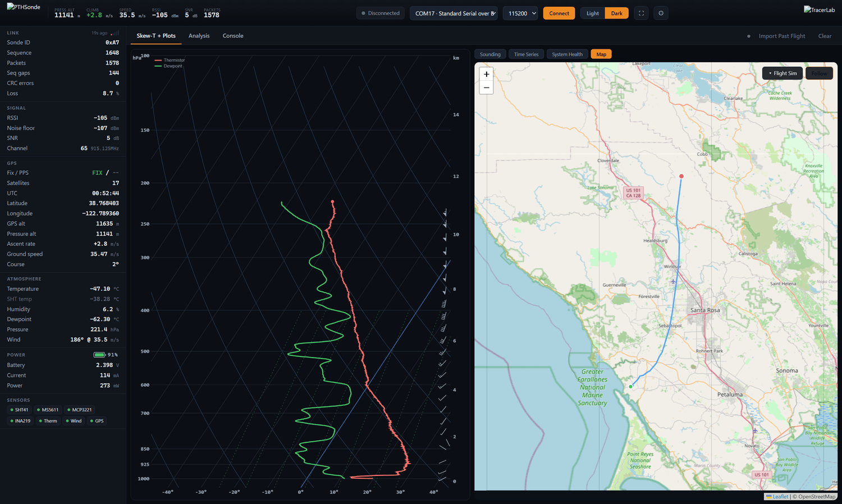Image resolution: width=842 pixels, height=504 pixels.
Task: Click the TracerLab logo
Action: 819,10
